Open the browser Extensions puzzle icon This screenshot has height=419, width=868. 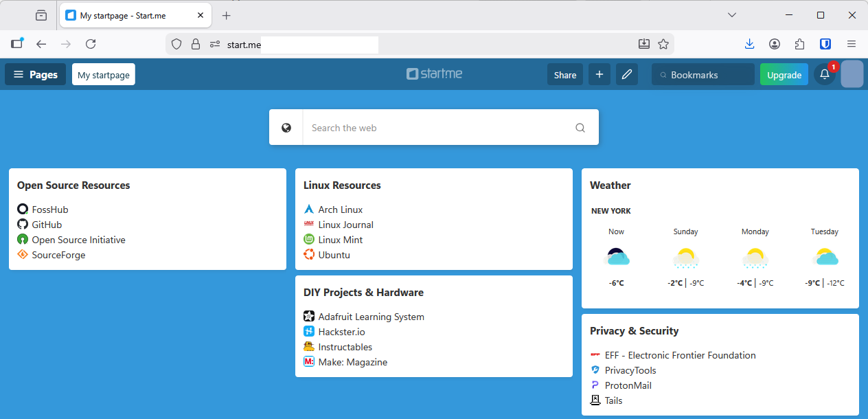800,44
